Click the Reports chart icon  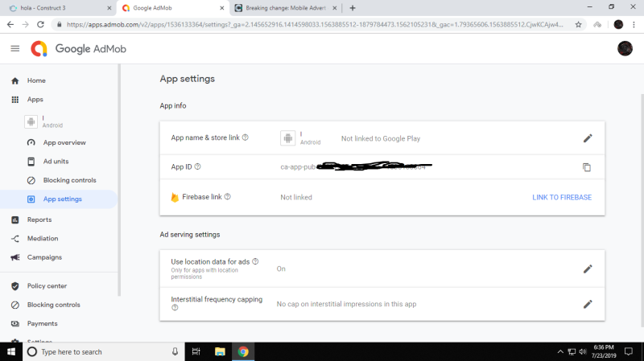[x=15, y=219]
